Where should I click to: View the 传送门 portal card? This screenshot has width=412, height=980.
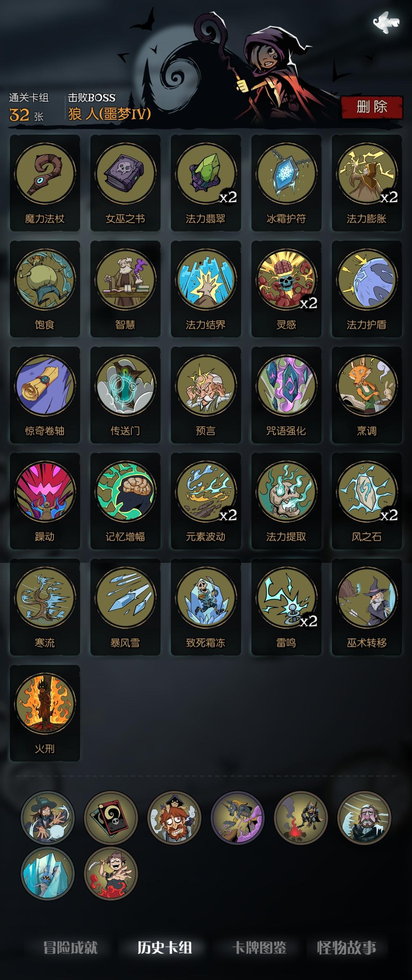pyautogui.click(x=126, y=395)
